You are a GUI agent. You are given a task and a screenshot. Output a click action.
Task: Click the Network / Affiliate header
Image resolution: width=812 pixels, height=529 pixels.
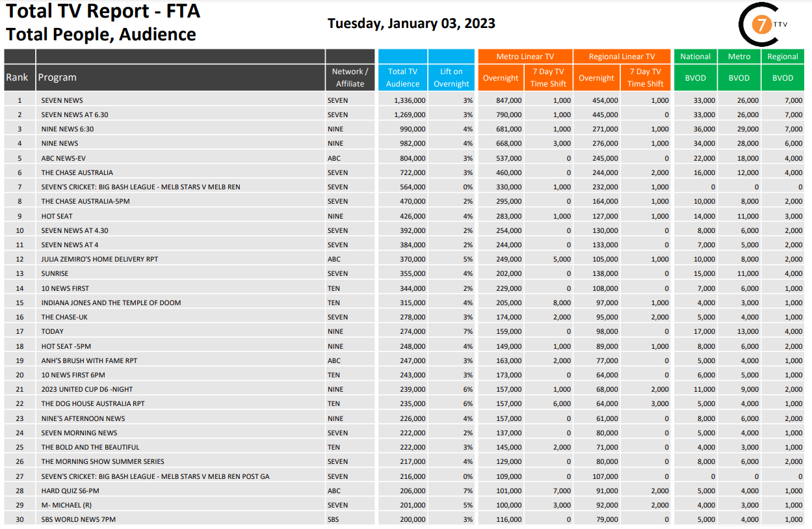350,77
